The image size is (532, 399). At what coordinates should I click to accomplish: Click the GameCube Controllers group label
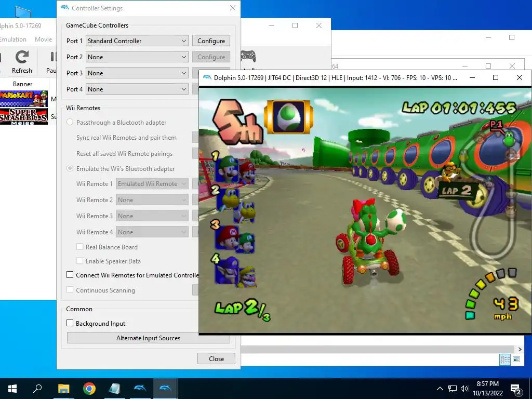(x=97, y=25)
